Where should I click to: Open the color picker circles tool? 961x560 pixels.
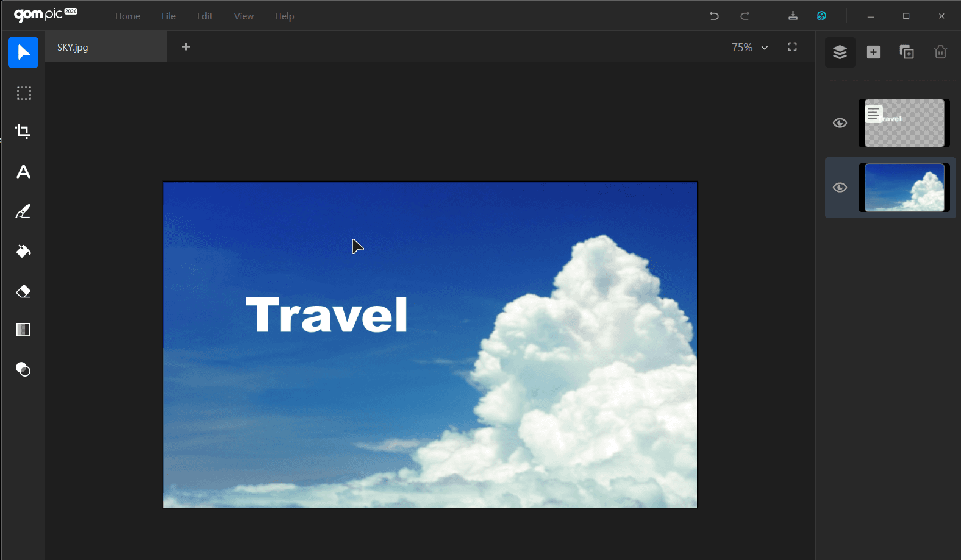click(23, 369)
